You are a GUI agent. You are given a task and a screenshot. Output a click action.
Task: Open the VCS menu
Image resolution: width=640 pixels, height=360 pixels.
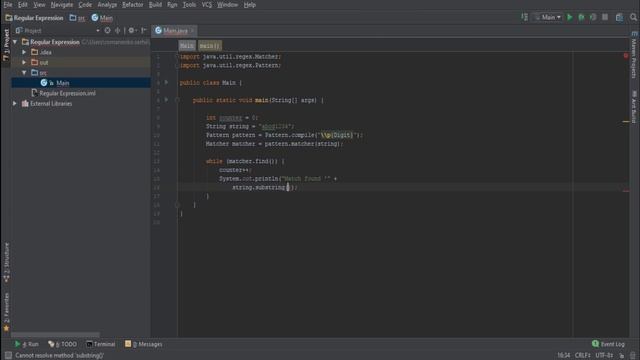207,5
